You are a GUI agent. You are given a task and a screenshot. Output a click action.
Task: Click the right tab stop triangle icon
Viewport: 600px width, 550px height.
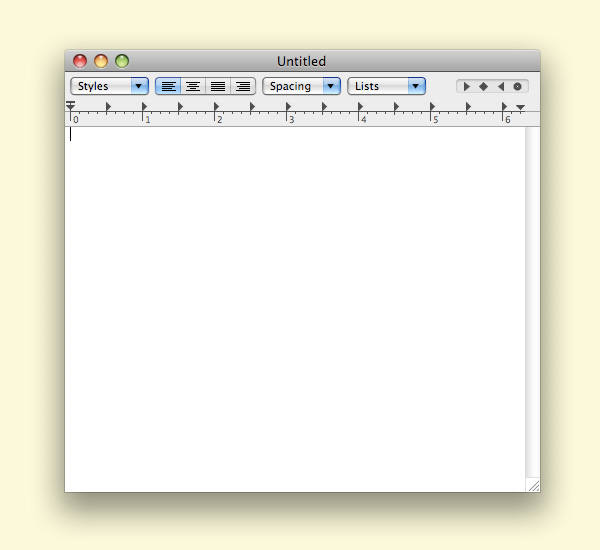point(500,86)
